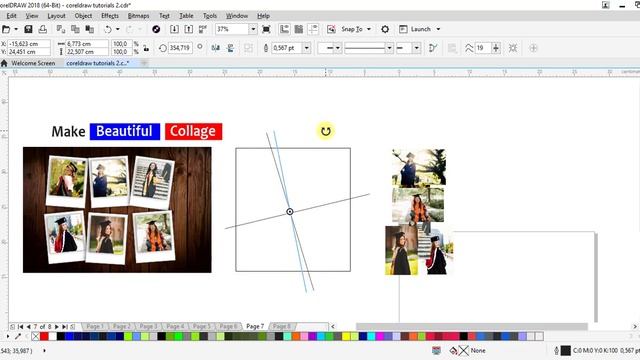Click the Open folder icon in toolbar
640x360 pixels.
(x=6, y=29)
